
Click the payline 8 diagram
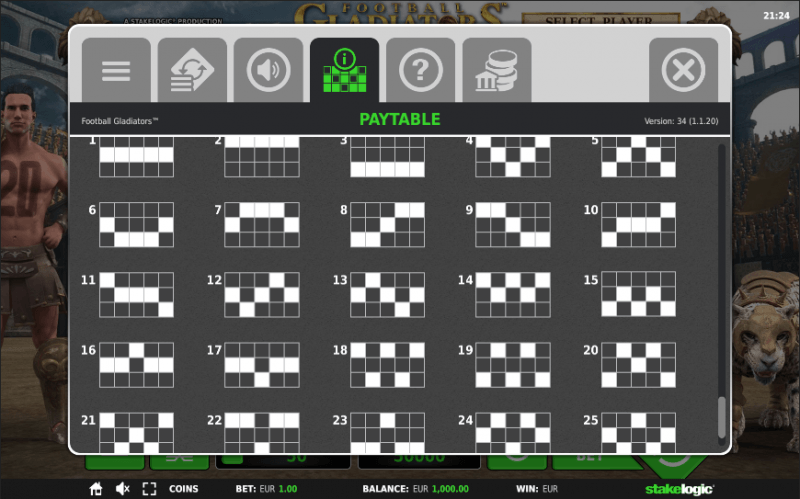click(x=387, y=224)
